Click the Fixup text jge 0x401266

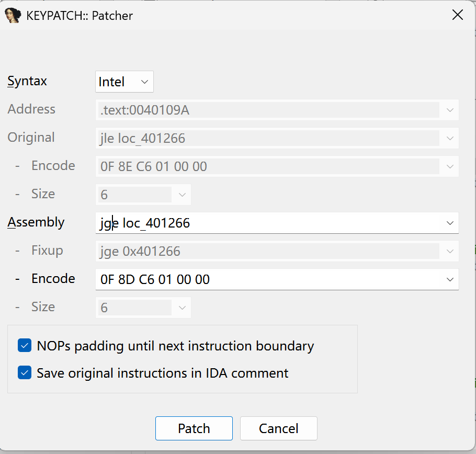[140, 252]
